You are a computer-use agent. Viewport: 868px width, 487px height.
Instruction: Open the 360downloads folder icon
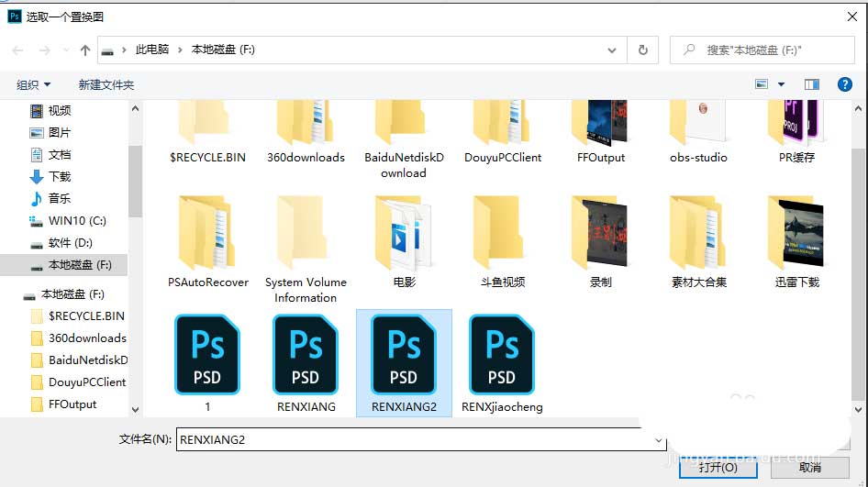tap(305, 123)
